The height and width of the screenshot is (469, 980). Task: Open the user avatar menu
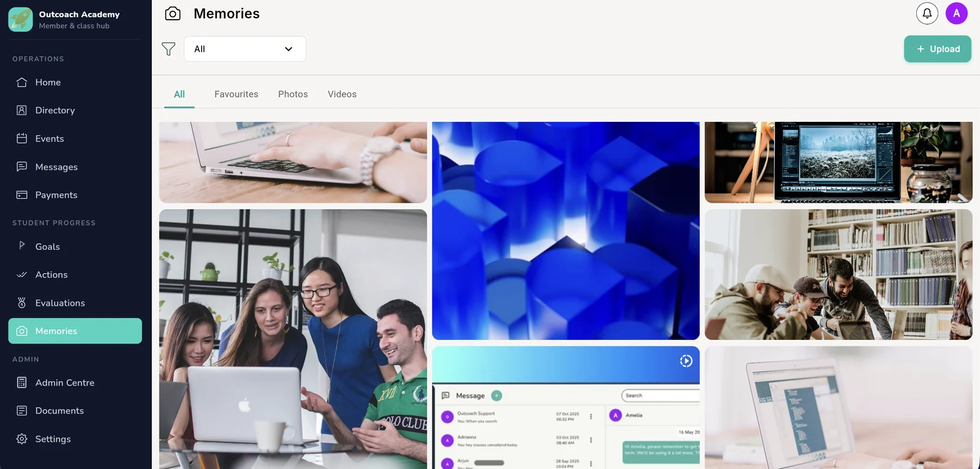[957, 13]
